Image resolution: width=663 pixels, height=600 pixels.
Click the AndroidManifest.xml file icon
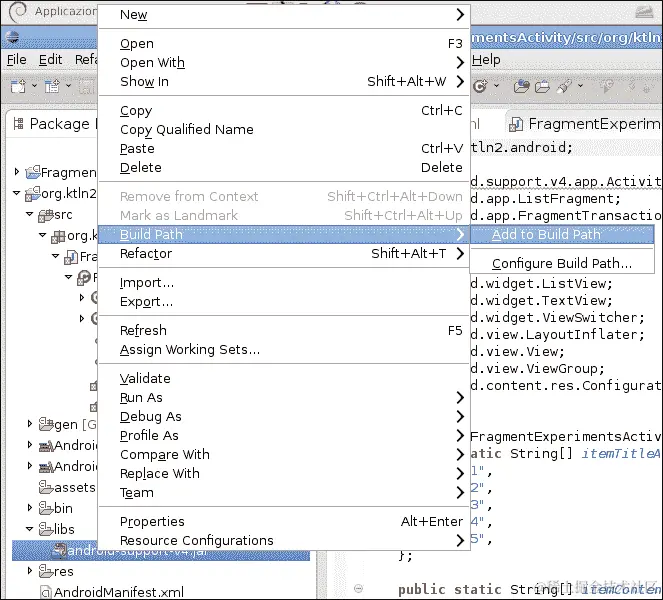(45, 592)
